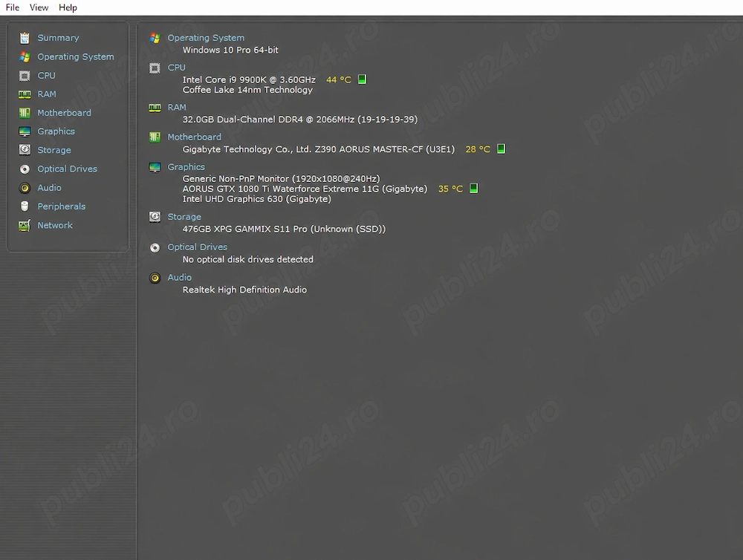Click the motherboard temperature value 28 °C
The height and width of the screenshot is (560, 743).
[478, 150]
